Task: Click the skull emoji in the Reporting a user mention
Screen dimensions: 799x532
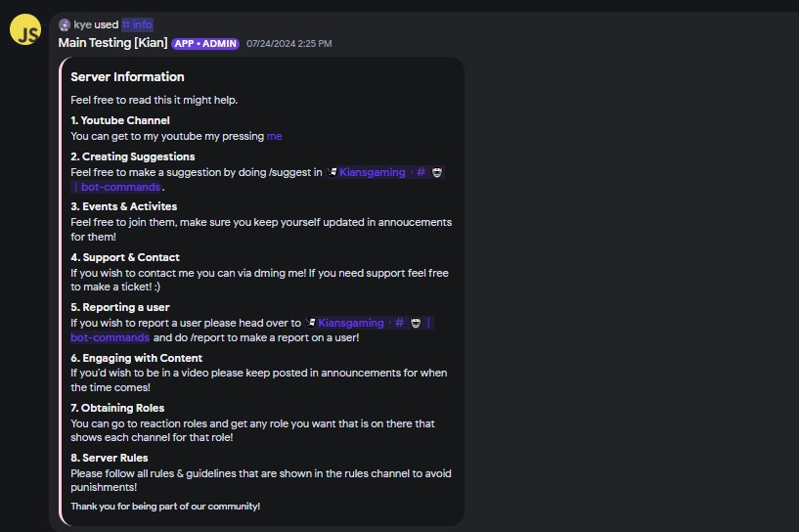Action: [416, 323]
